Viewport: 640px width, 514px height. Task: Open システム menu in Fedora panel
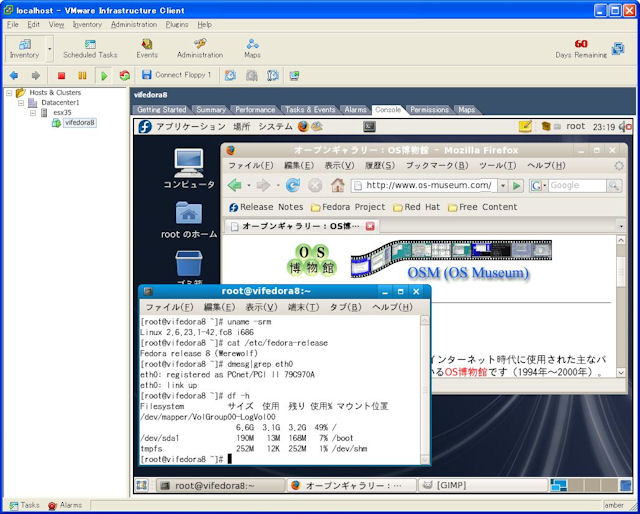pyautogui.click(x=275, y=127)
